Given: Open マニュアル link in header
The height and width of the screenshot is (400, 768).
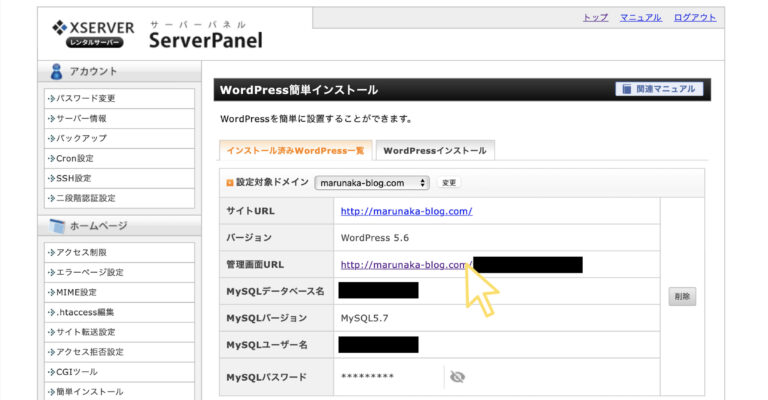Looking at the screenshot, I should pos(640,18).
